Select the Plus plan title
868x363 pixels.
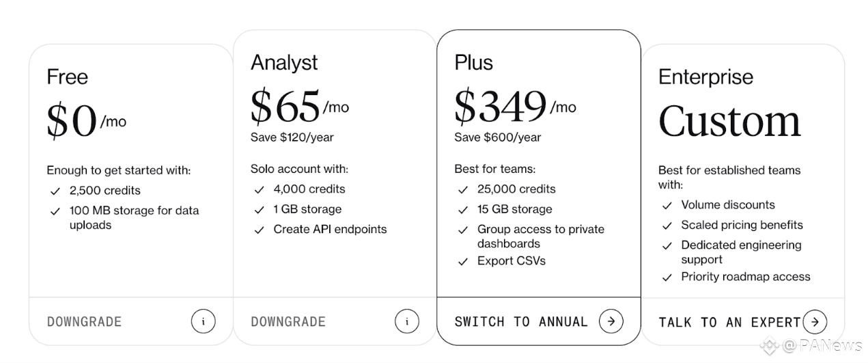coord(473,63)
